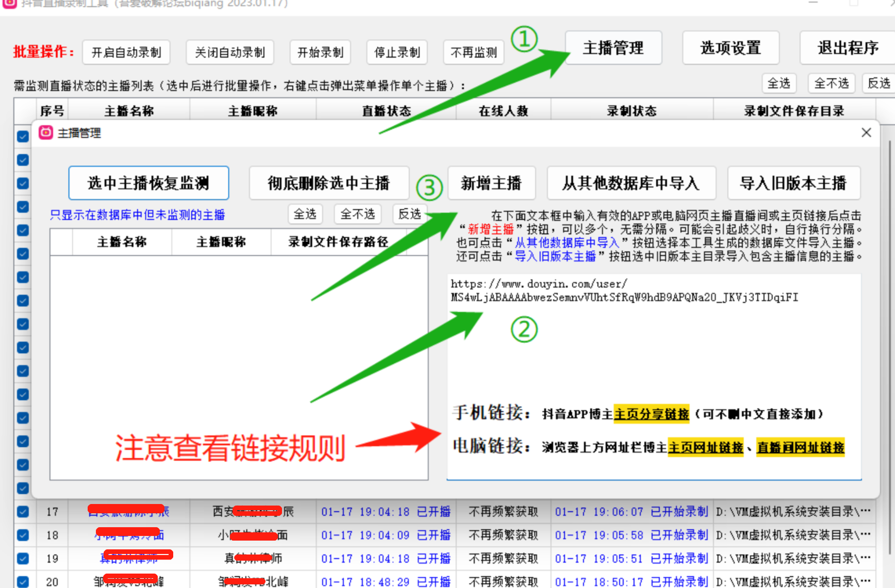Click dialog list 主播昵称 column header

point(221,242)
